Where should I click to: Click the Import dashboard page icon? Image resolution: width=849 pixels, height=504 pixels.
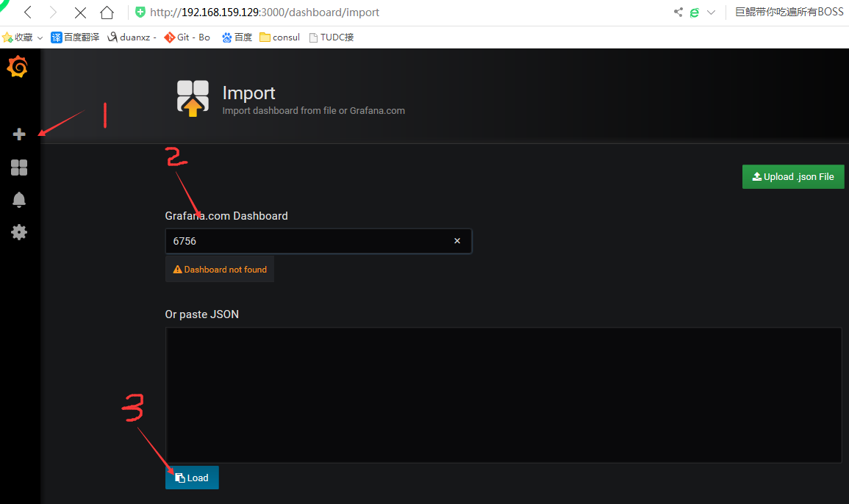point(193,98)
